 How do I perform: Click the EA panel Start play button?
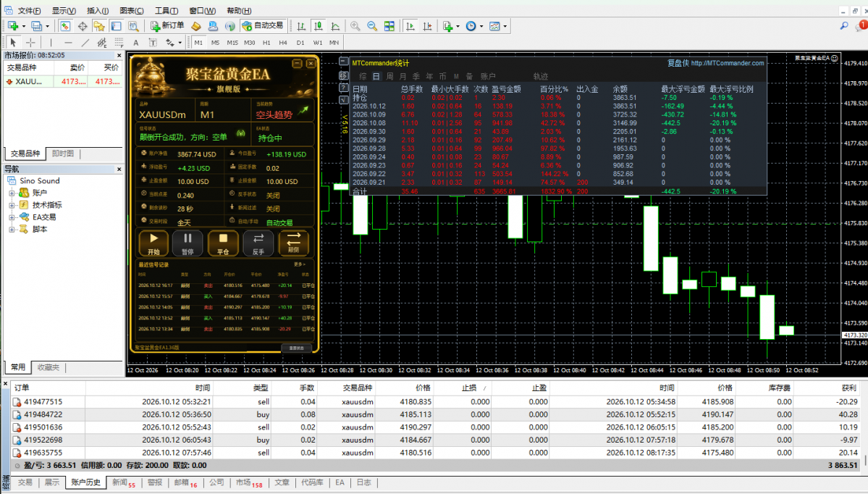tap(153, 243)
